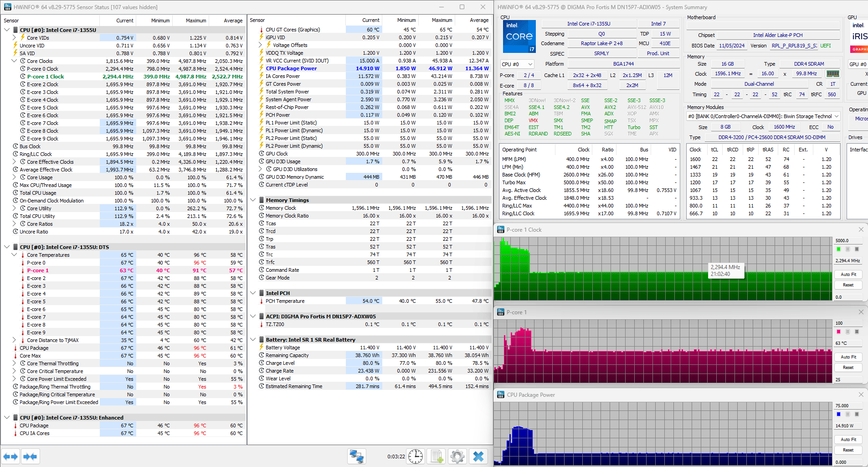This screenshot has width=868, height=467.
Task: Click the clock icon beside Bus Clock row
Action: tap(15, 146)
